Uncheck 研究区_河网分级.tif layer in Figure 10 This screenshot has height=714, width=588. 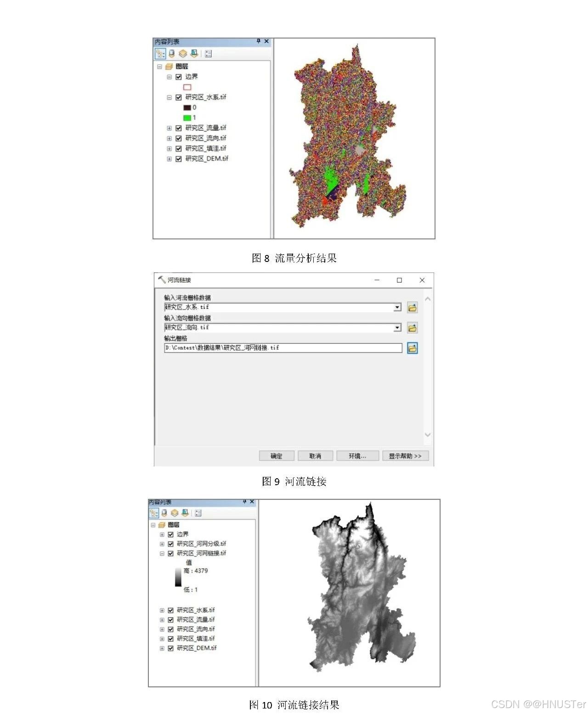pos(170,544)
